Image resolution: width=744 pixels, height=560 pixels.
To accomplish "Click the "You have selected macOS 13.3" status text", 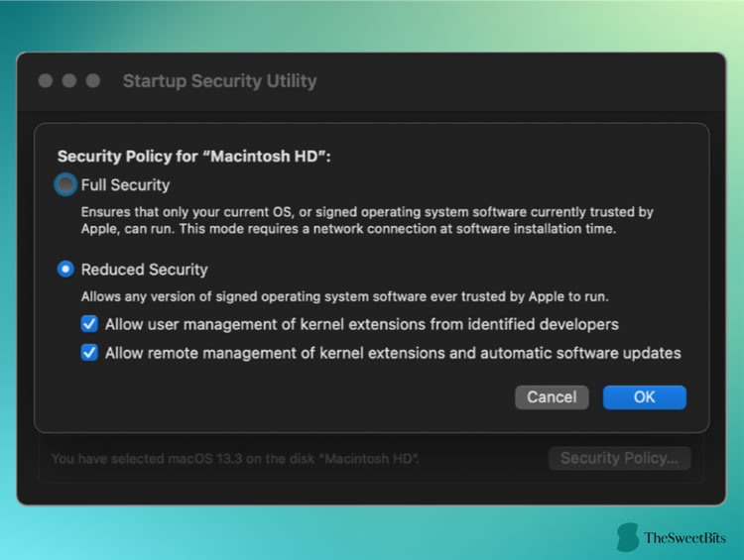I will click(235, 459).
